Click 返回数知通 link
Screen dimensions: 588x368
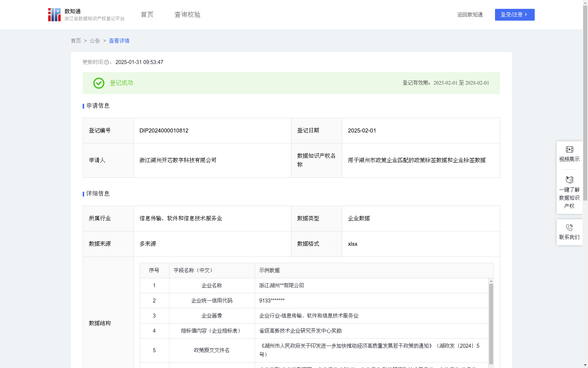click(470, 15)
